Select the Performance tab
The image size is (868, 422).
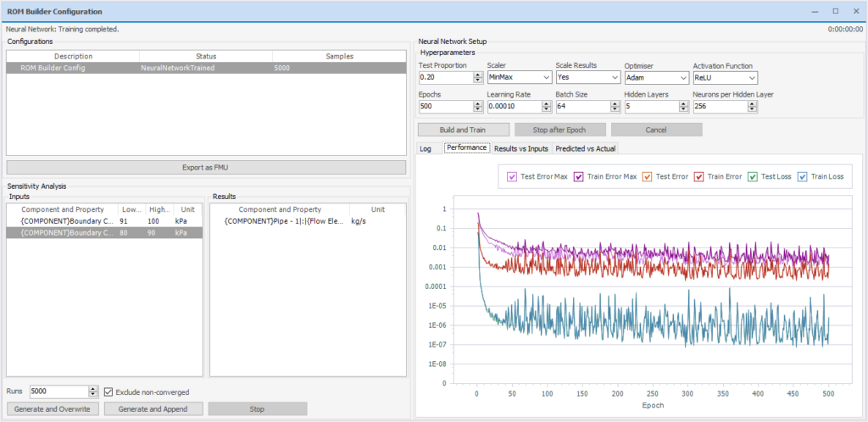click(x=467, y=147)
